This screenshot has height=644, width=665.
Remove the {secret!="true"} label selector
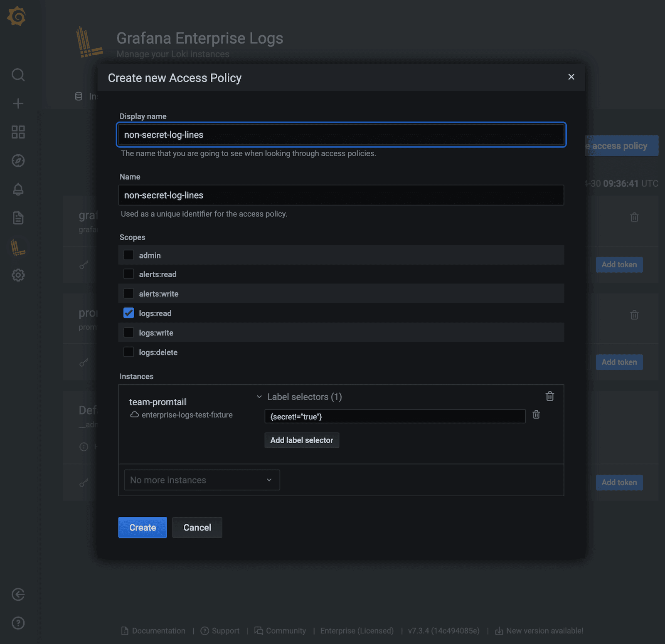[x=536, y=415]
